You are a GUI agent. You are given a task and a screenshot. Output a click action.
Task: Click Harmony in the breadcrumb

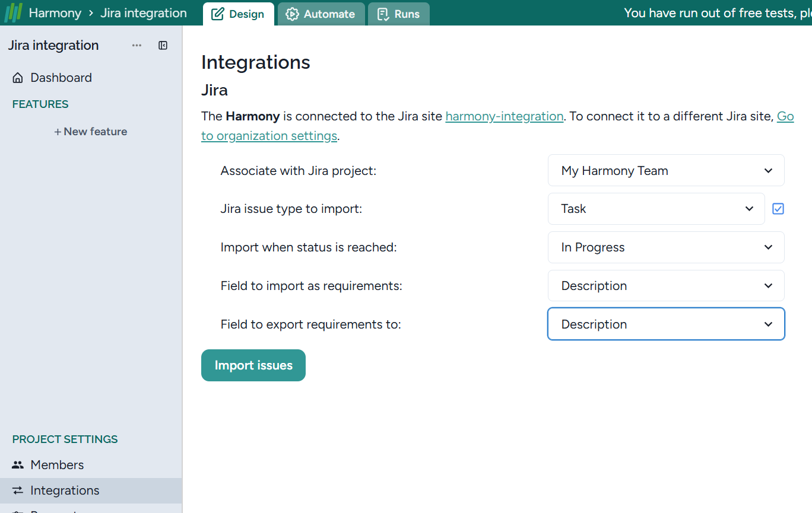tap(55, 13)
